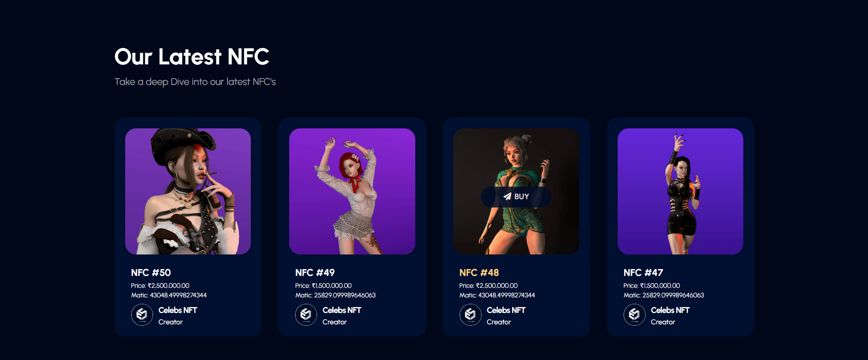Click Celebs NFT creator name on NFC #48 card
This screenshot has height=360, width=868.
point(506,310)
